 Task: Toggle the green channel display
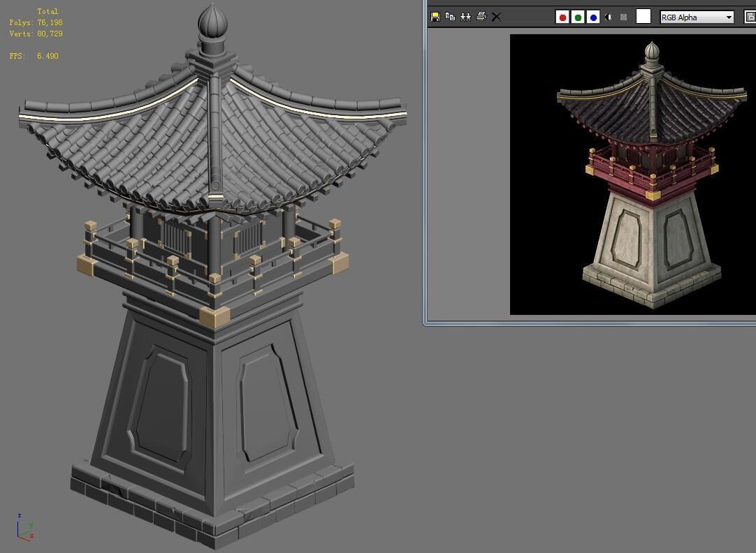(578, 17)
